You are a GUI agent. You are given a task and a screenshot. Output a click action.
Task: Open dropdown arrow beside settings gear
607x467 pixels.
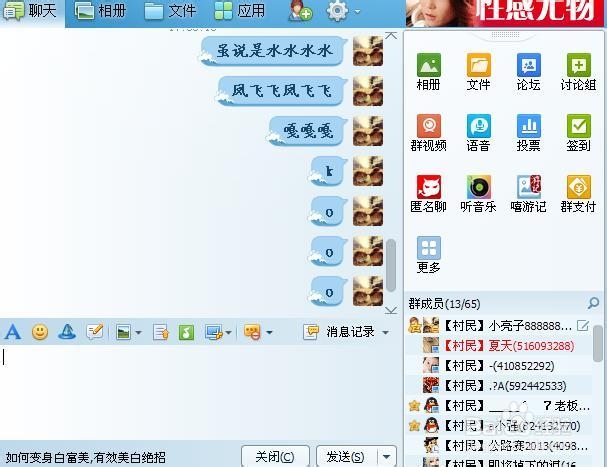pyautogui.click(x=357, y=11)
